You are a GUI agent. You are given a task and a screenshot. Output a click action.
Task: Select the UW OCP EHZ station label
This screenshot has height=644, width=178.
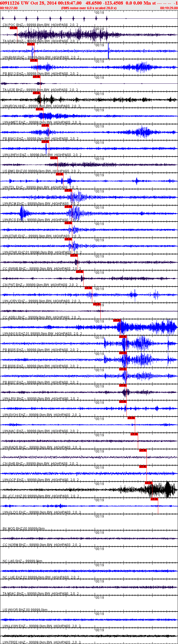tap(40, 480)
